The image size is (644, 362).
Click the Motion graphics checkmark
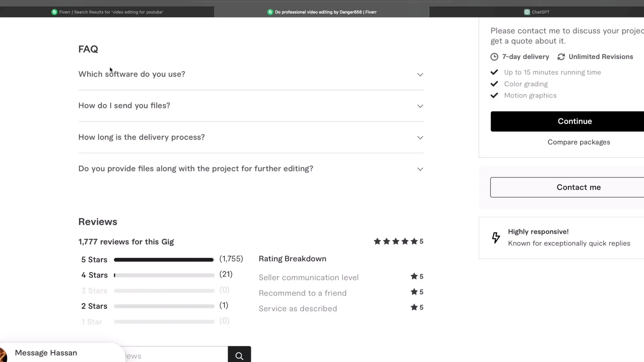point(494,96)
